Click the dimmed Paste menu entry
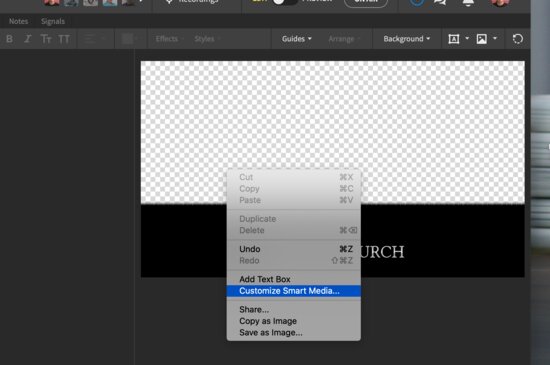Viewport: 550px width, 365px height. (x=294, y=200)
